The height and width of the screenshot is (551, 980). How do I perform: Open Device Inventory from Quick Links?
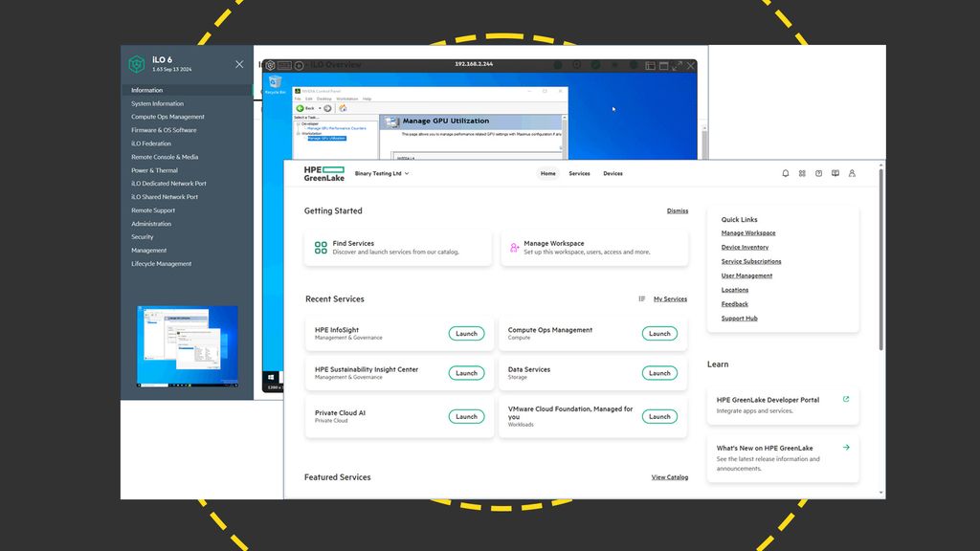(x=746, y=247)
